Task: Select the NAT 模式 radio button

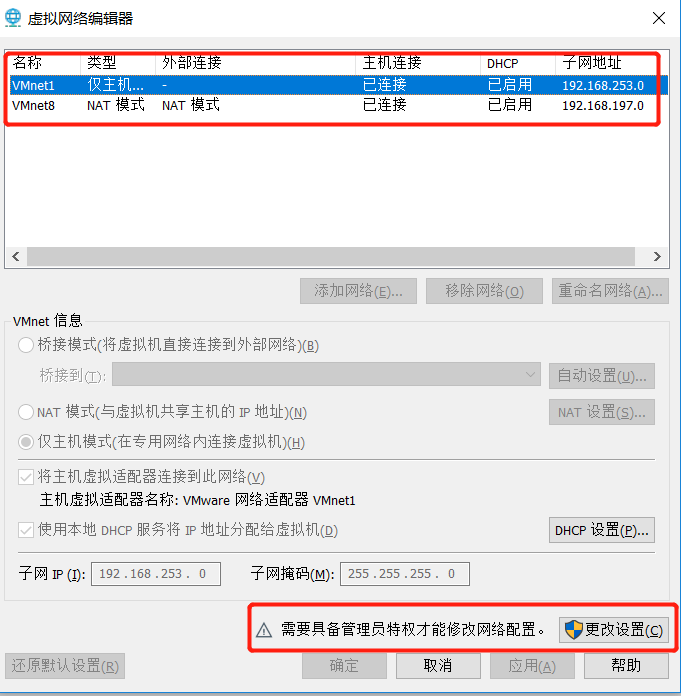Action: [26, 412]
